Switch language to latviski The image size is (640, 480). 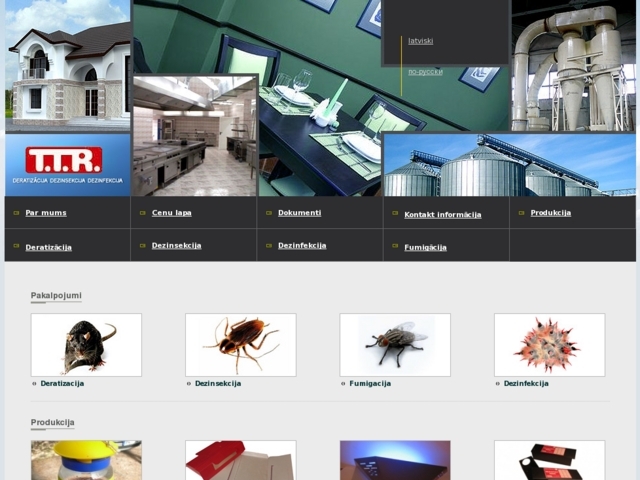(x=420, y=41)
